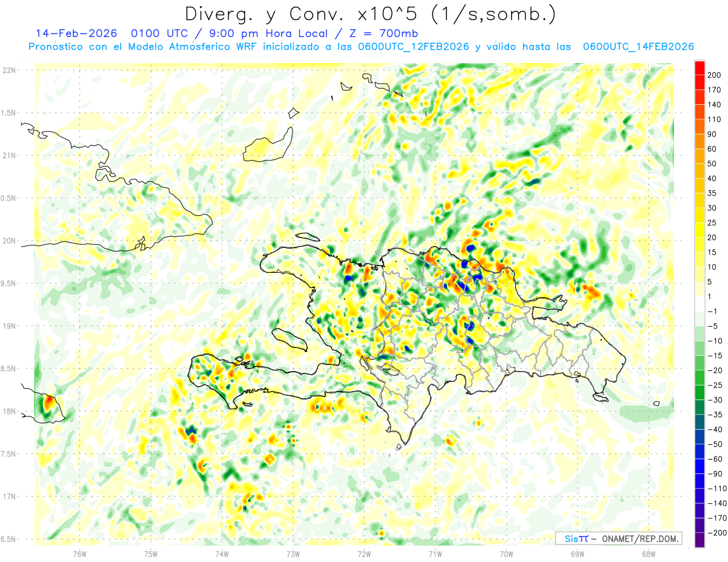The image size is (728, 562).
Task: Click the "-140" color scale label
Action: pyautogui.click(x=716, y=503)
